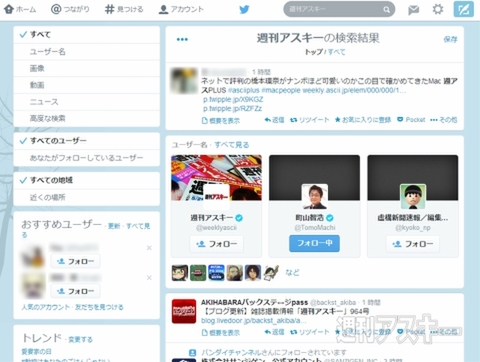This screenshot has width=480, height=362.
Task: Open p.twipple.jp/X9KGZ link
Action: (233, 99)
